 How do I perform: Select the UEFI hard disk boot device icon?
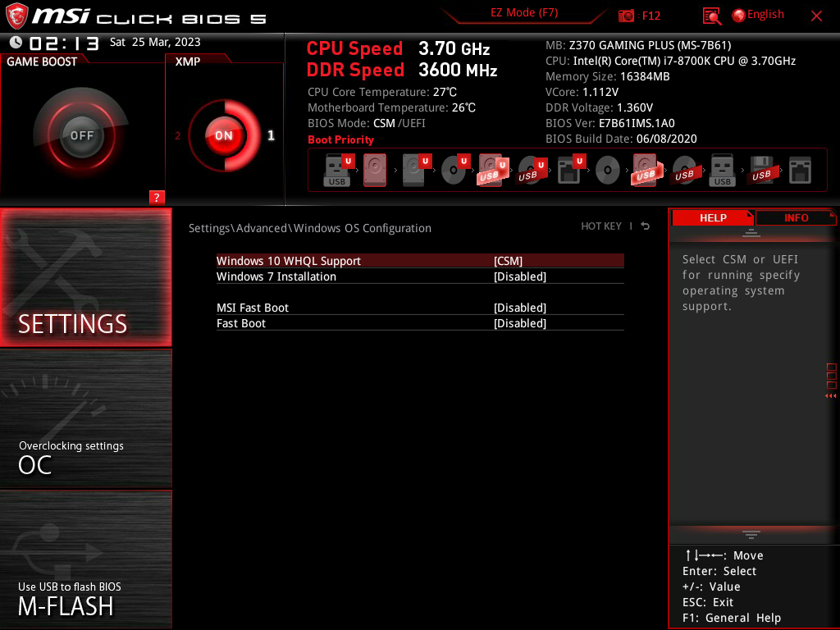[x=416, y=171]
